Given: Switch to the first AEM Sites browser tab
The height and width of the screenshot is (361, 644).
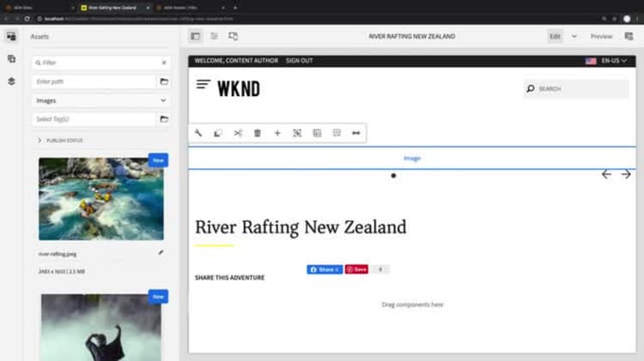Looking at the screenshot, I should click(x=39, y=8).
